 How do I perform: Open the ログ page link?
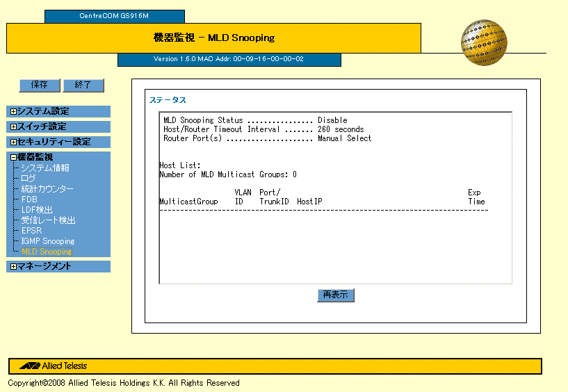tap(29, 178)
